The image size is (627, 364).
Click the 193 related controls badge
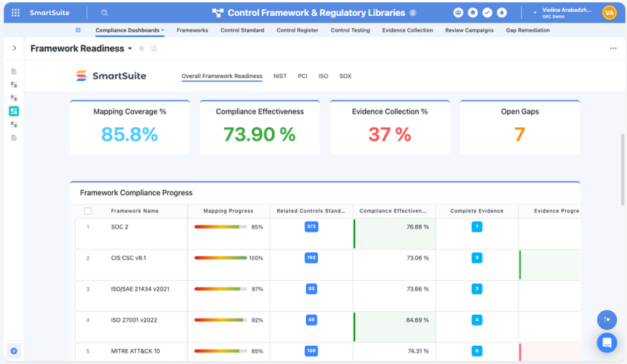click(x=311, y=258)
